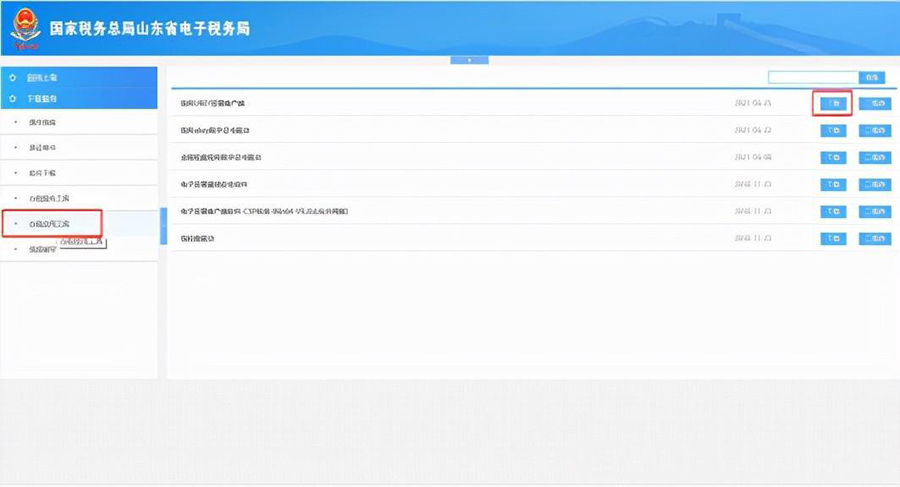
Task: Click the gear icon on the second sidebar header
Action: (x=12, y=99)
